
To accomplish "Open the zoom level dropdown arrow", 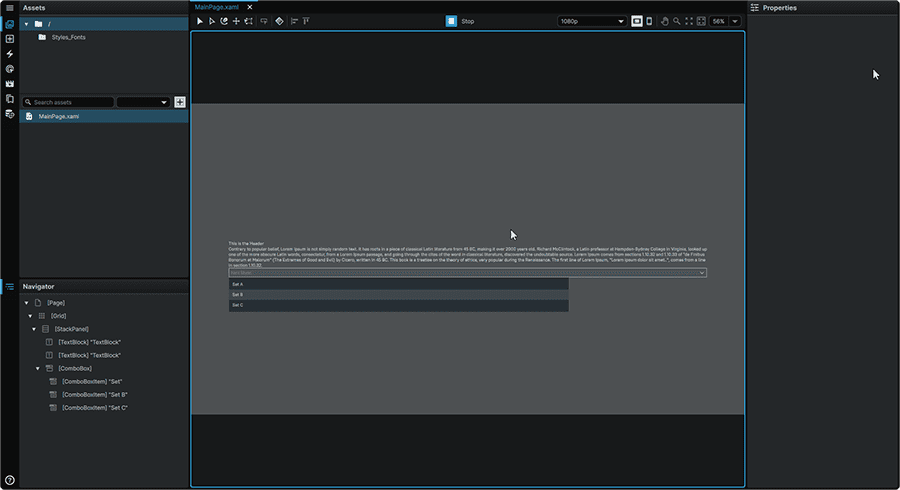I will pyautogui.click(x=735, y=21).
